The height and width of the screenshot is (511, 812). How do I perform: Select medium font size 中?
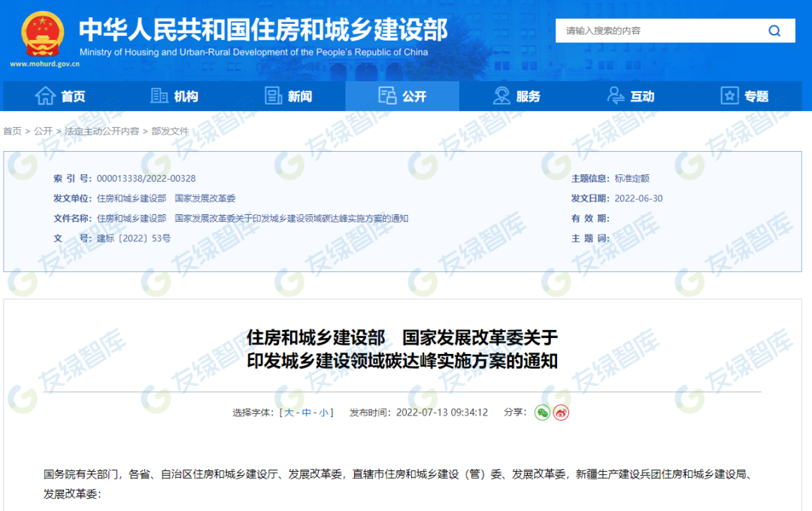pos(306,413)
